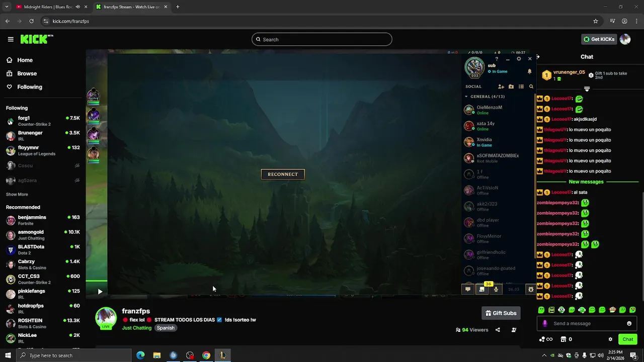This screenshot has width=644, height=362.
Task: Open chat settings gear icon
Action: [610, 339]
